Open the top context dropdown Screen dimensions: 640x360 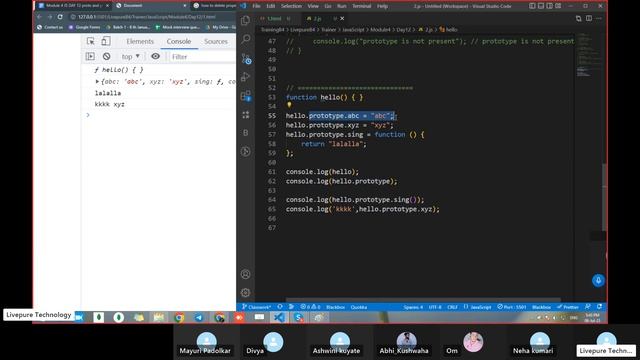(131, 56)
